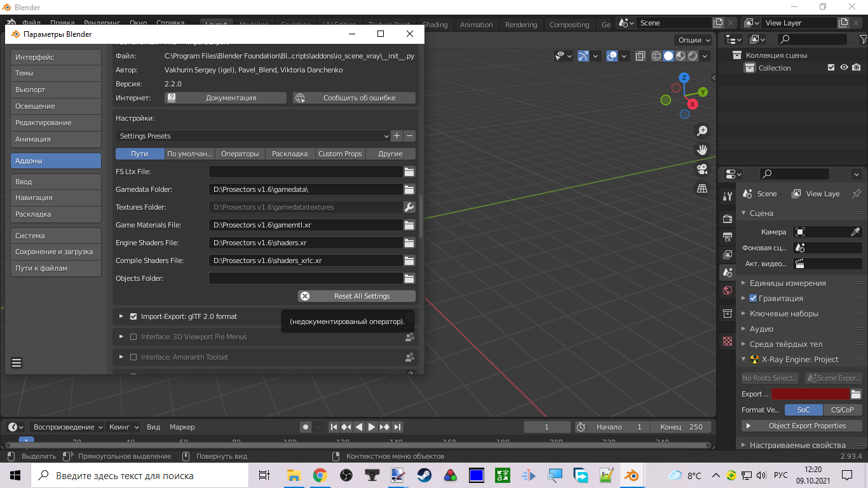Image resolution: width=868 pixels, height=488 pixels.
Task: Toggle Collection exclude checkbox in outliner
Action: coord(831,68)
